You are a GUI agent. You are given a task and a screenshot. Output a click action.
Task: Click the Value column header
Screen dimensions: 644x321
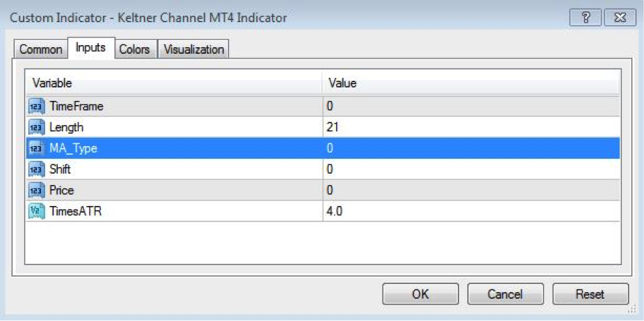click(x=471, y=83)
